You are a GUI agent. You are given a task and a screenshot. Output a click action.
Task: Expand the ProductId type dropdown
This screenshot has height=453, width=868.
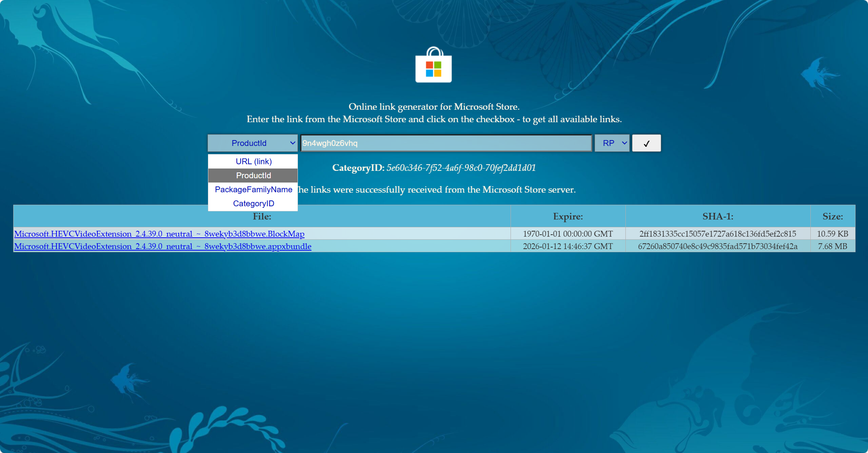[252, 143]
